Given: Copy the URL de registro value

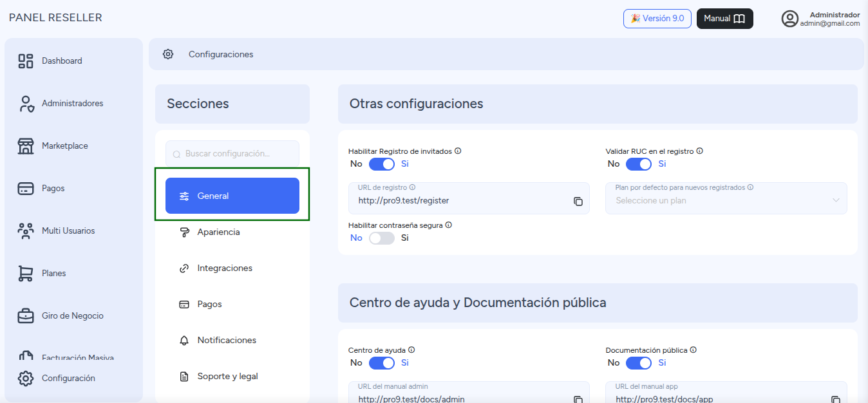Looking at the screenshot, I should coord(578,201).
